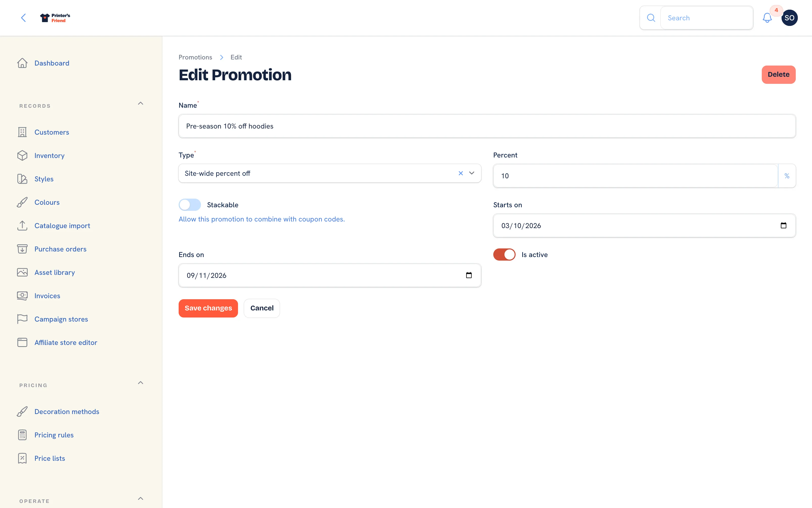Click the Price lists receipt icon
The image size is (812, 508).
(x=22, y=458)
